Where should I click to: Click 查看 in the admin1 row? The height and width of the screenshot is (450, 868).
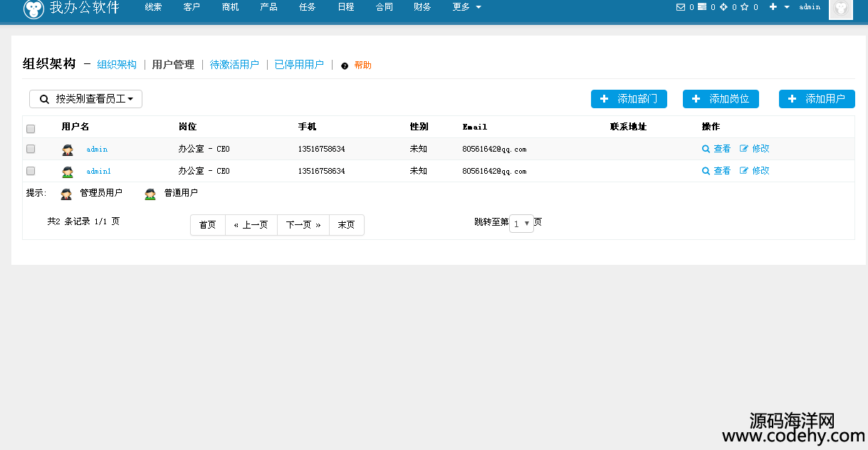[x=722, y=171]
